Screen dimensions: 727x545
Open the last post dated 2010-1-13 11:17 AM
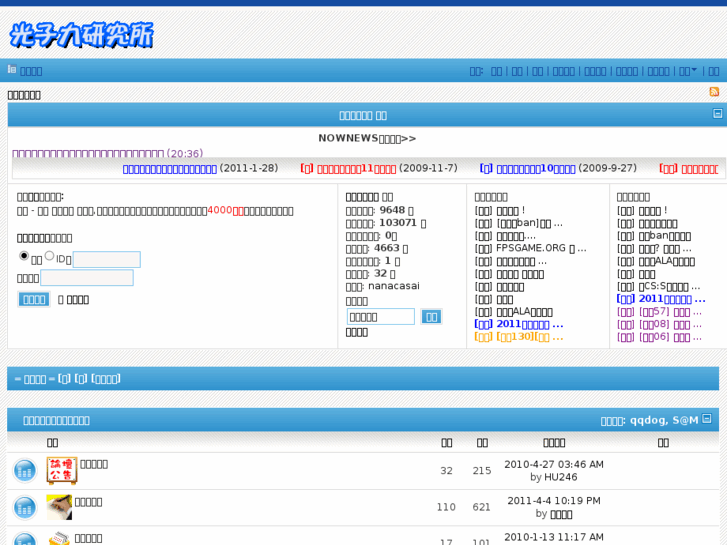pos(554,537)
